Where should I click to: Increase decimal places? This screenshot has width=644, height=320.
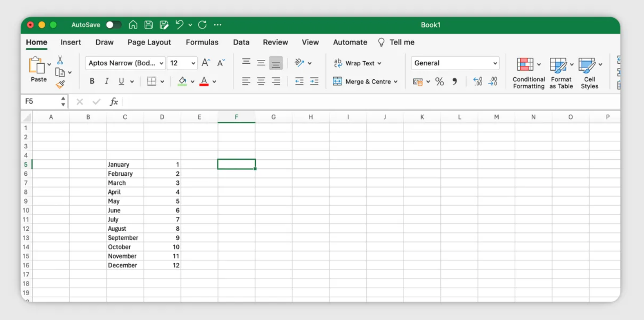[x=478, y=82]
